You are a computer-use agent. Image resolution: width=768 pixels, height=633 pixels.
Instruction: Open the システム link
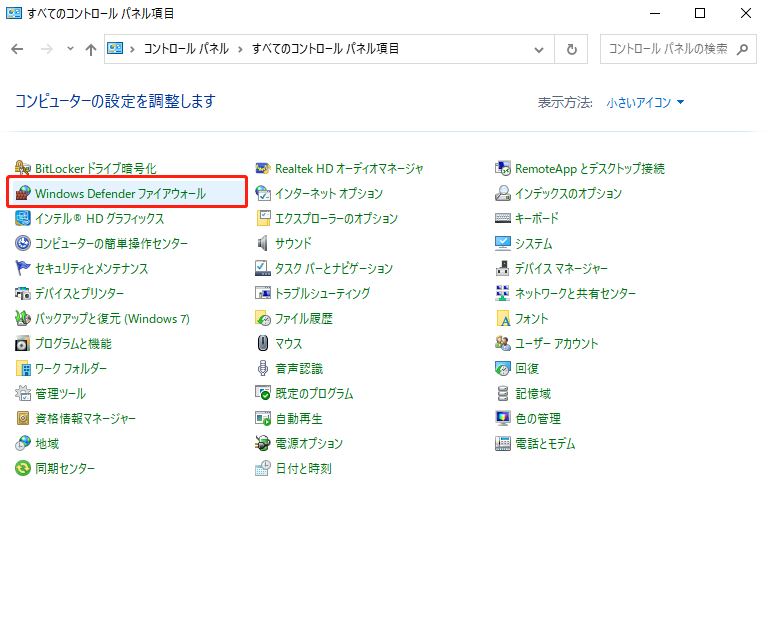coord(533,243)
